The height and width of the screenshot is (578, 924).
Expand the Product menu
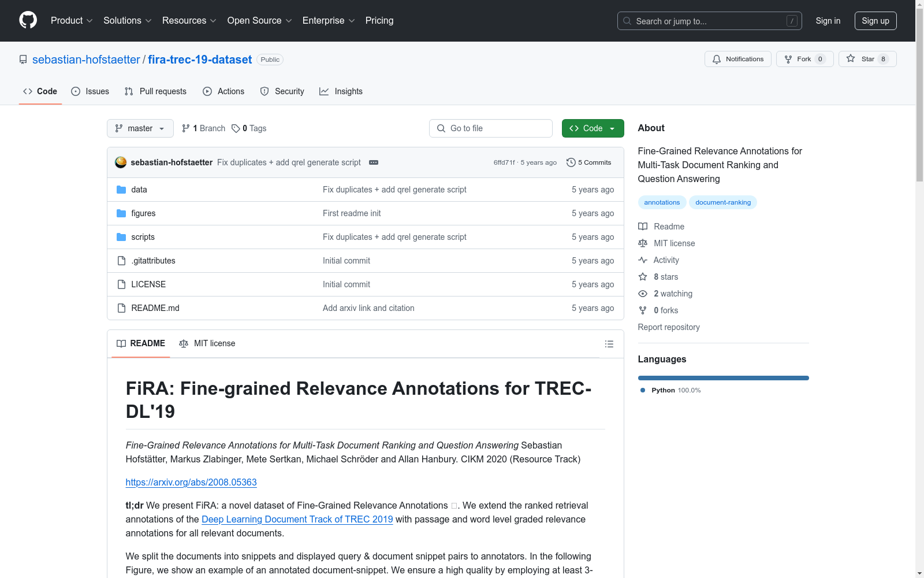pos(72,21)
